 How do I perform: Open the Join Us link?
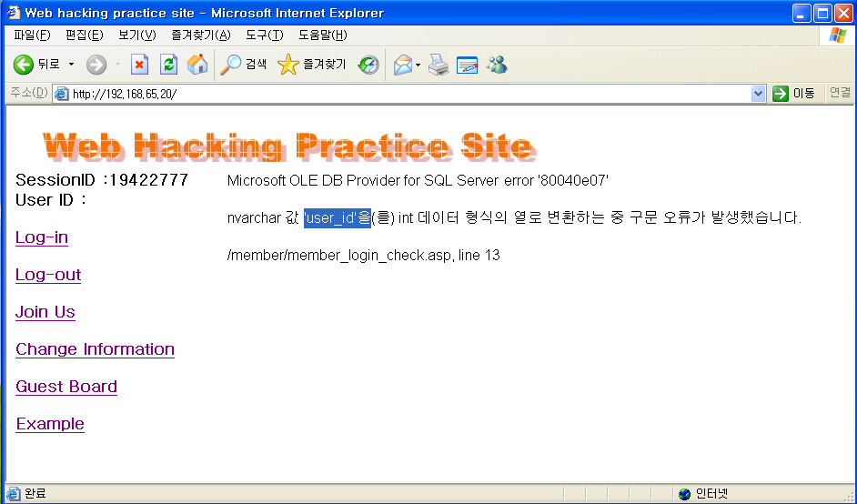pos(45,311)
